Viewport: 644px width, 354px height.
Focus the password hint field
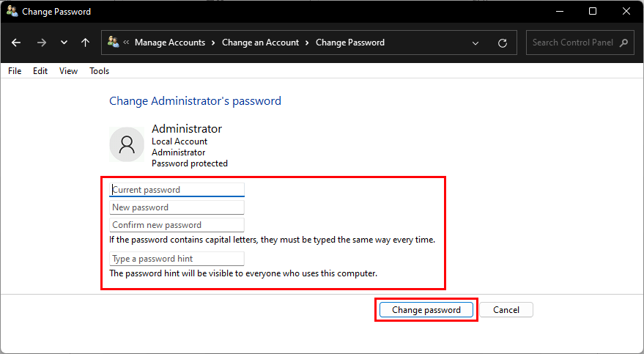point(177,259)
